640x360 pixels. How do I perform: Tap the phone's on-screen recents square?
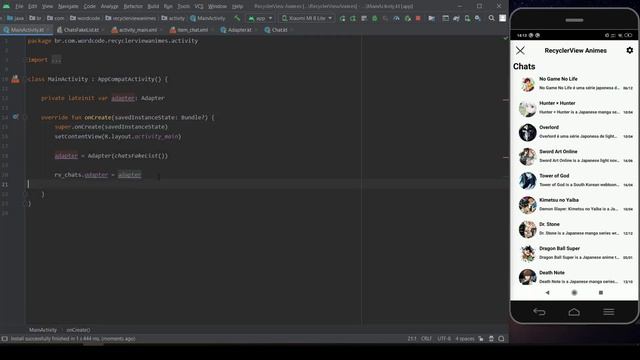(x=600, y=292)
